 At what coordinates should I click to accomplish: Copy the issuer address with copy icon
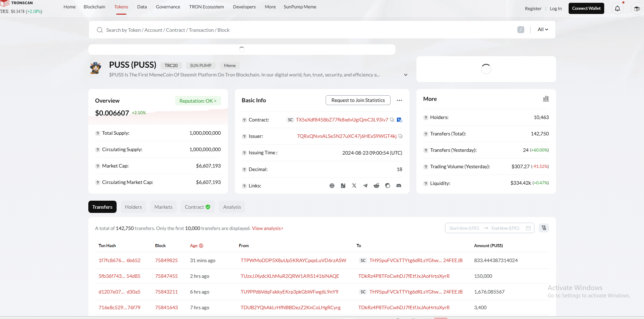400,136
